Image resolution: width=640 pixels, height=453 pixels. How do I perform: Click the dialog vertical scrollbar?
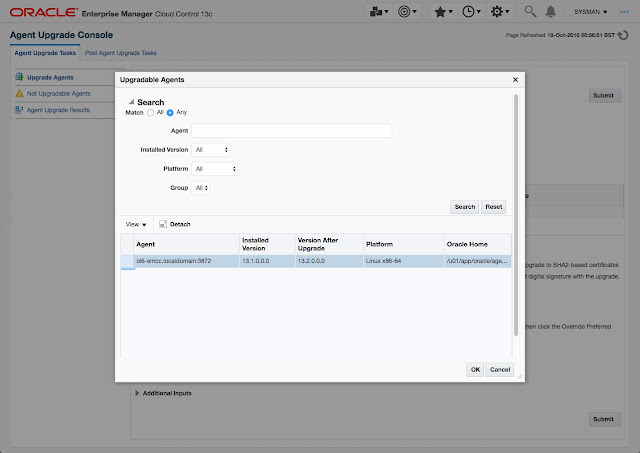(x=516, y=215)
